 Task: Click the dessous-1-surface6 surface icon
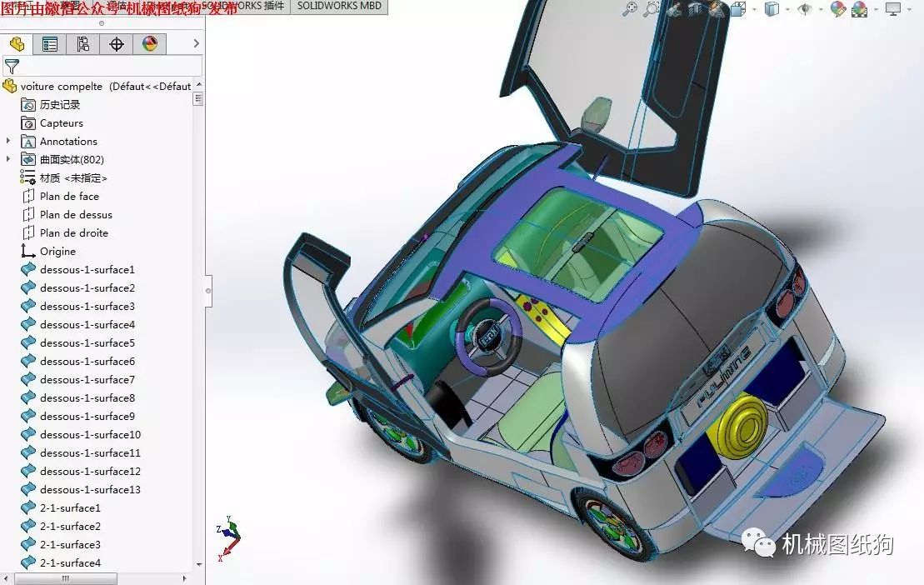(28, 361)
